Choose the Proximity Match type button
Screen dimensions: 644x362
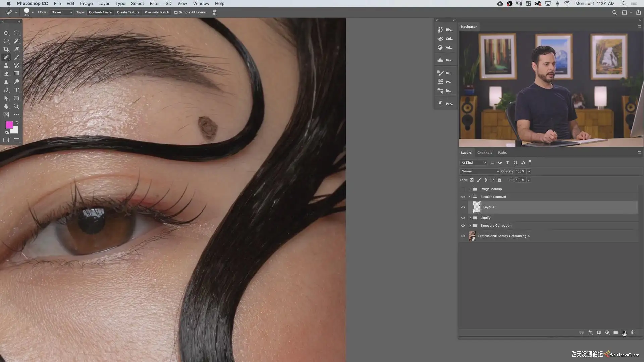pos(157,12)
